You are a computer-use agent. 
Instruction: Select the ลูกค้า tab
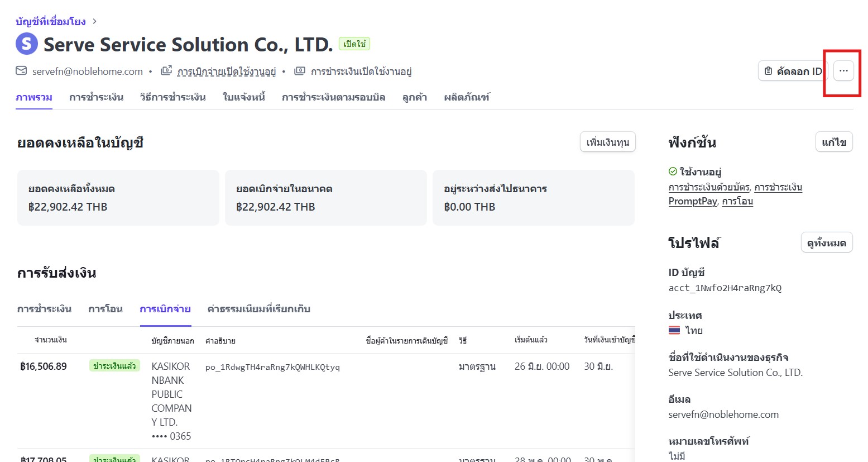pos(414,97)
